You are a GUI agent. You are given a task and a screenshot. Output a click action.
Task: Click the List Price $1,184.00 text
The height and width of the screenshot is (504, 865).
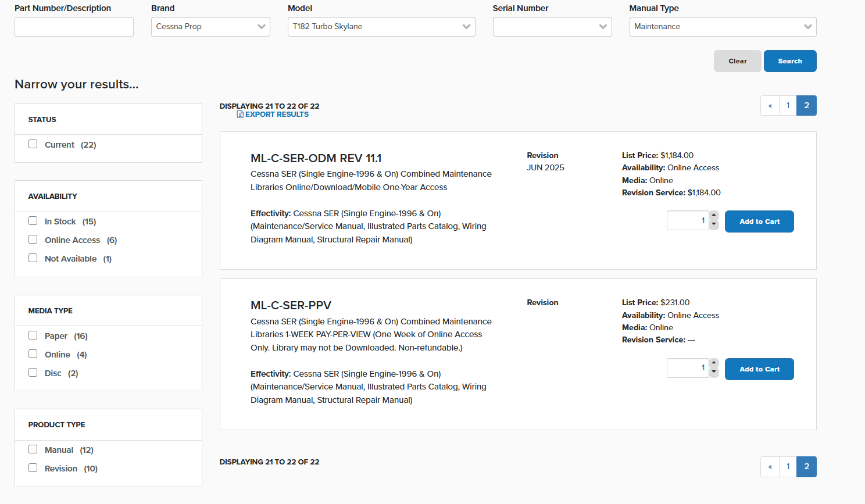click(657, 155)
